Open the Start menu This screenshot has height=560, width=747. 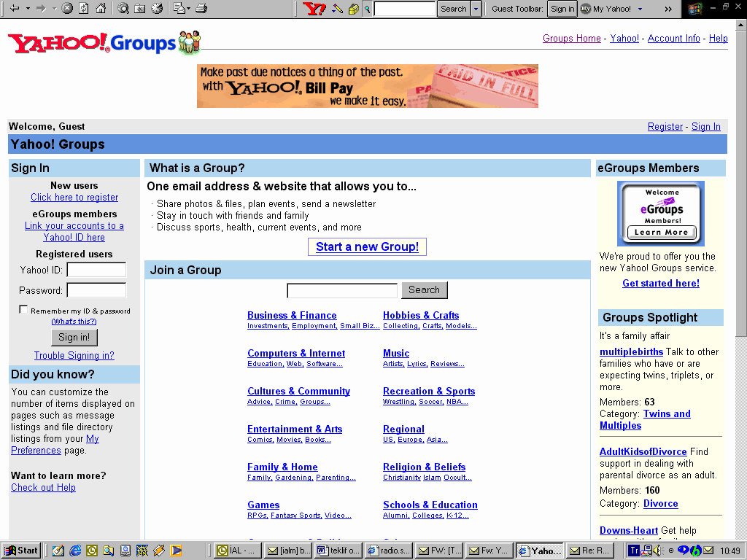point(21,551)
